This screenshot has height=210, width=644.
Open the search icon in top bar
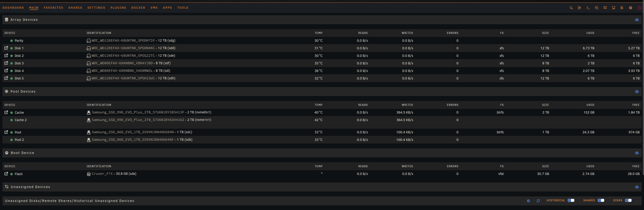point(571,8)
